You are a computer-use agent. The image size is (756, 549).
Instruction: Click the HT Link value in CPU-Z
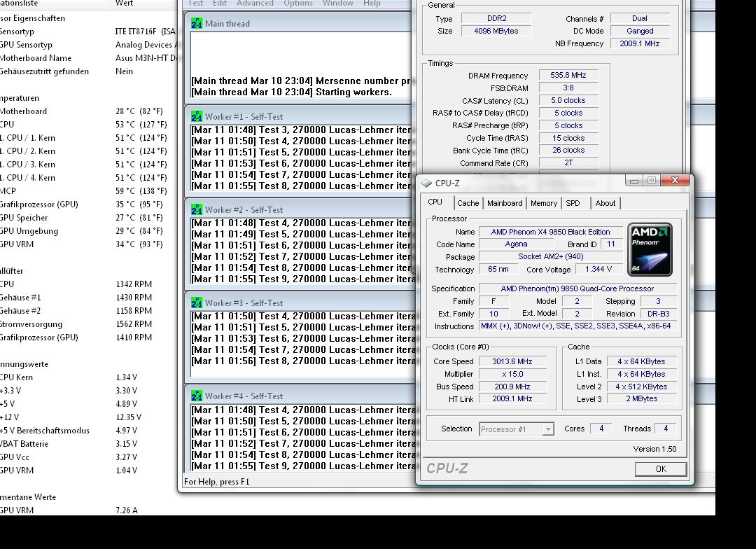(x=512, y=399)
